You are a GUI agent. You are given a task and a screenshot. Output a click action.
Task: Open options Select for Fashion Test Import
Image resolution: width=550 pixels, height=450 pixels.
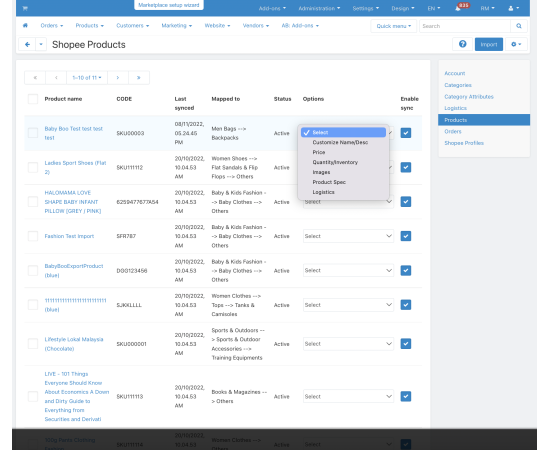348,236
